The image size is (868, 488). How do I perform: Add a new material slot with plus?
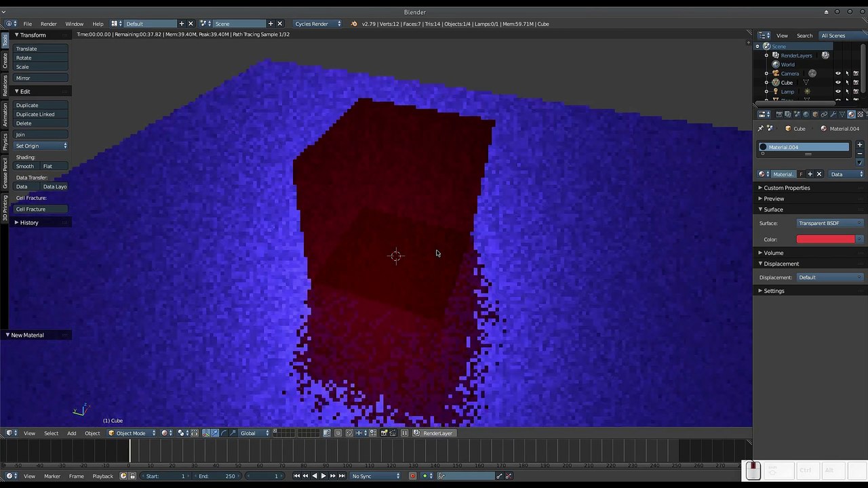[859, 144]
